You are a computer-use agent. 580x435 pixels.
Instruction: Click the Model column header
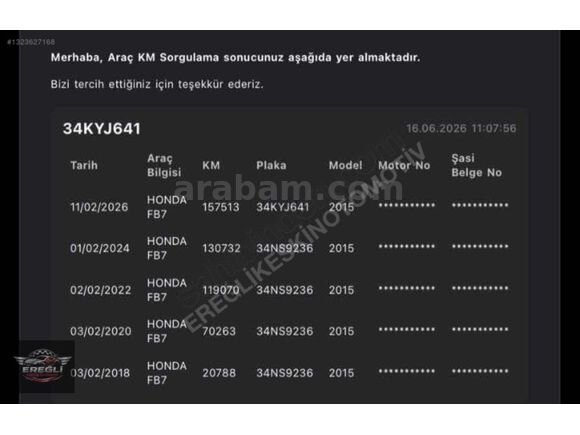[345, 165]
